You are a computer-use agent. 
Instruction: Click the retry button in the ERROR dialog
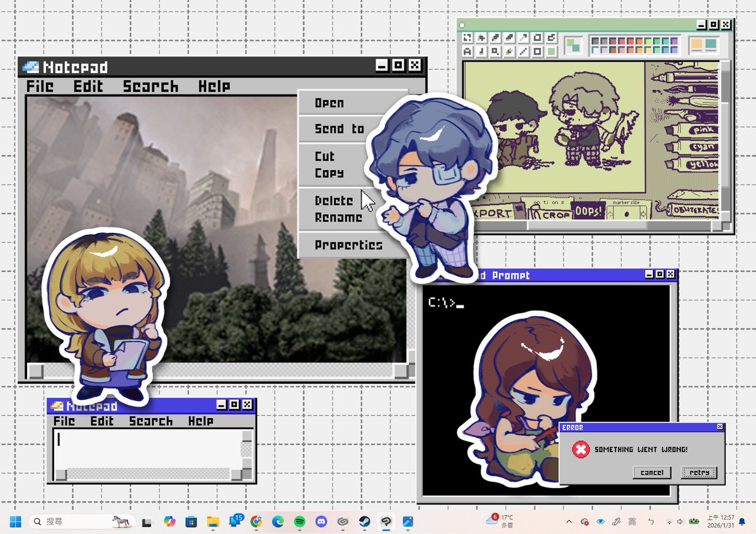(x=699, y=472)
